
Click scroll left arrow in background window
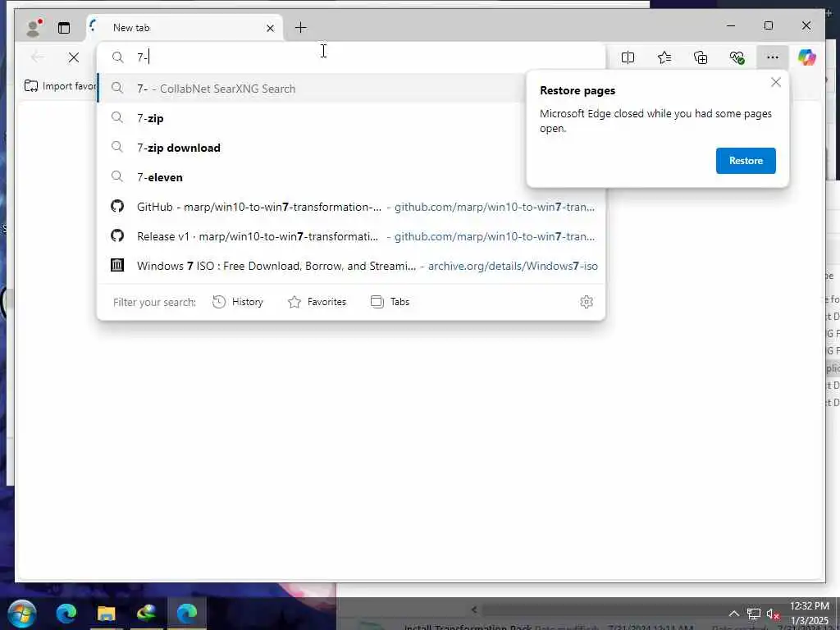(473, 609)
